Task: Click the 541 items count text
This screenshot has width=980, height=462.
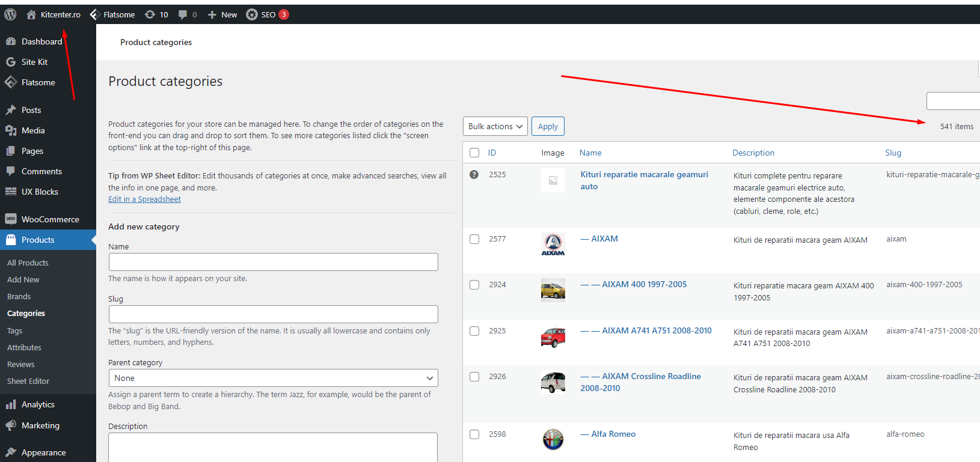Action: click(x=957, y=126)
